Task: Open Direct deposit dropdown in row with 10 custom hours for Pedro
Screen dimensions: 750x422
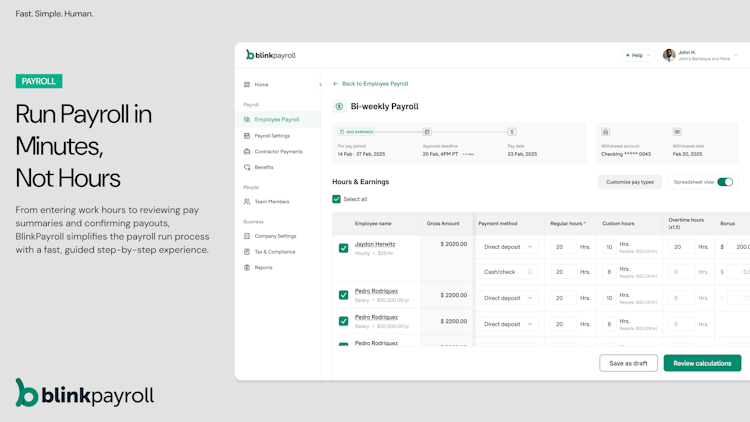Action: tap(508, 298)
